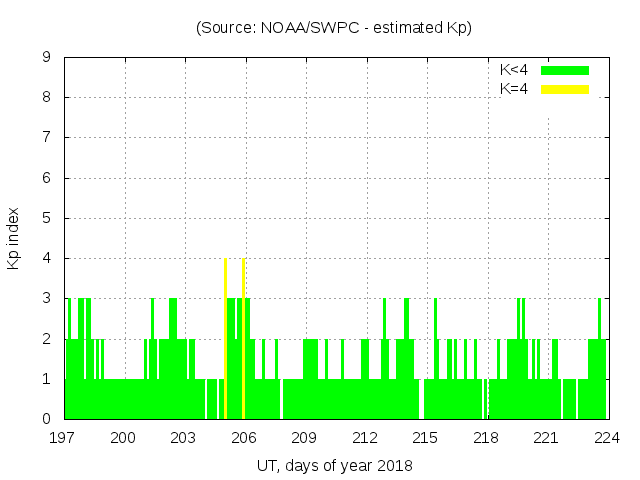This screenshot has width=640, height=480.
Task: Click the y-axis tick label 6
Action: coord(47,178)
